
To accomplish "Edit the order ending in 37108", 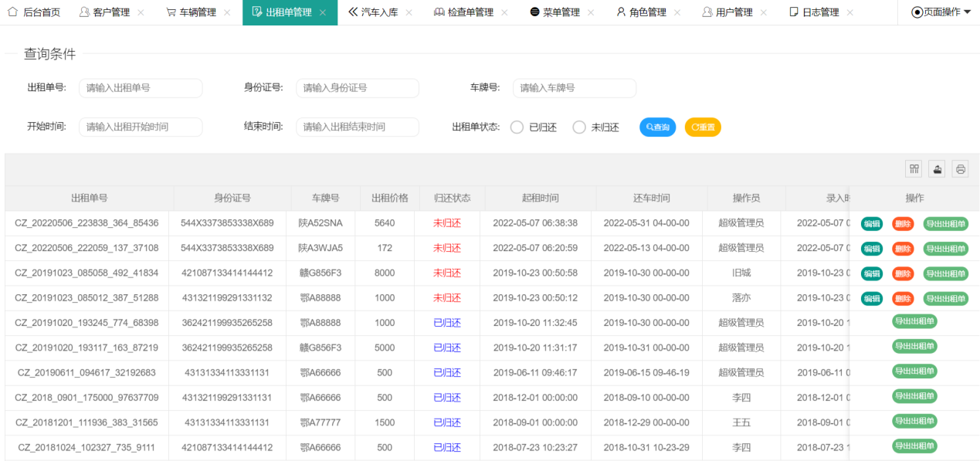I will 872,249.
